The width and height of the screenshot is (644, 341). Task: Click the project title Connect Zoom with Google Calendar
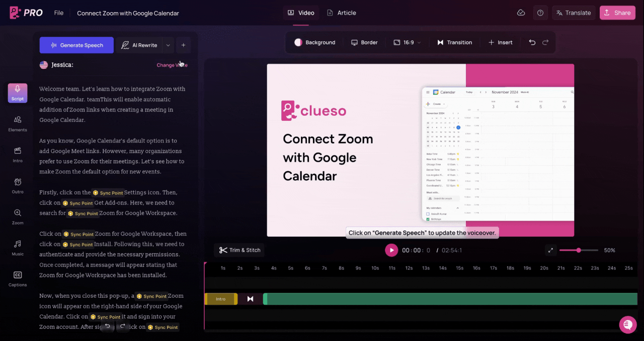(x=128, y=13)
